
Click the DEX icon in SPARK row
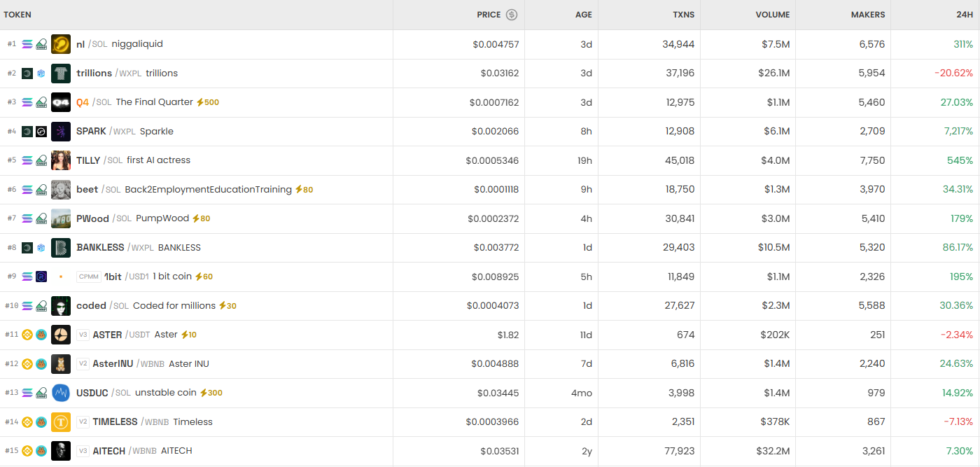tap(41, 132)
